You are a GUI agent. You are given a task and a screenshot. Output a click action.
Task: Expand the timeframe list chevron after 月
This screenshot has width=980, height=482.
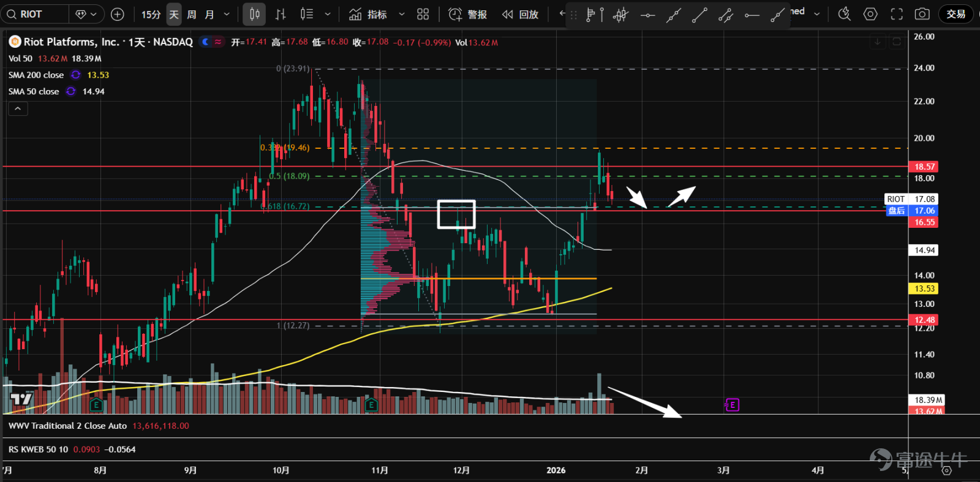[227, 14]
